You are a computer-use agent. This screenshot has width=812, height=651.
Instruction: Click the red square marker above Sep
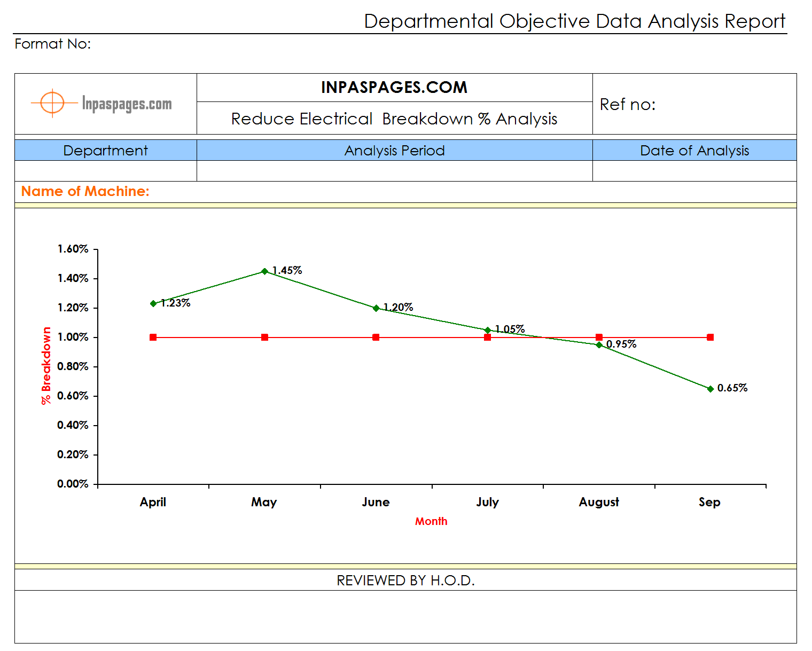click(x=710, y=337)
